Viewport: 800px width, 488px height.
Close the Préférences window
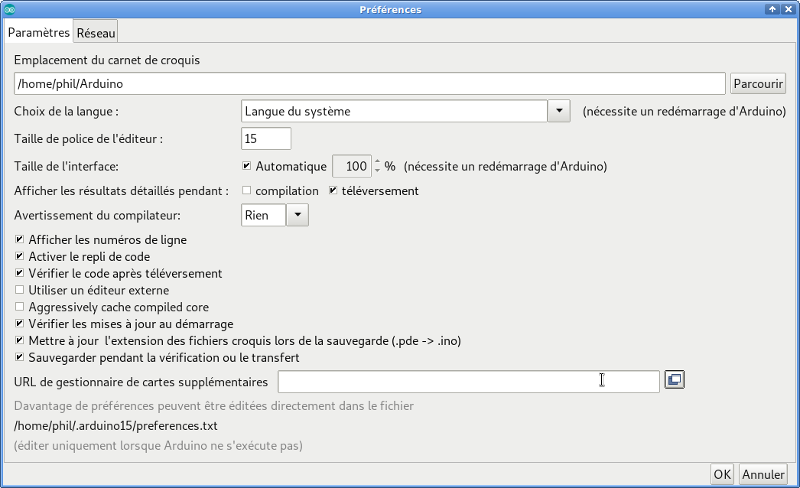788,9
